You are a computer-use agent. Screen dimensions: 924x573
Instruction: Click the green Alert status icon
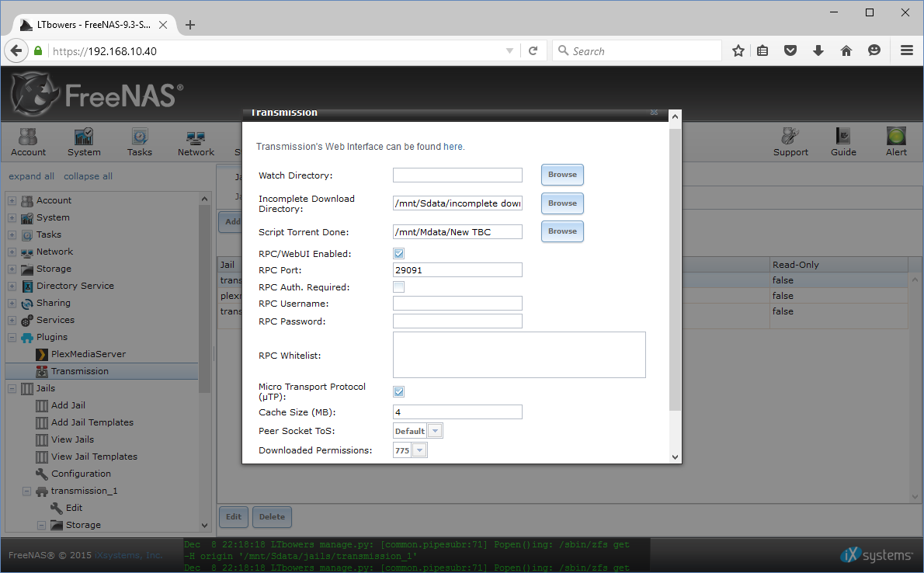coord(896,136)
